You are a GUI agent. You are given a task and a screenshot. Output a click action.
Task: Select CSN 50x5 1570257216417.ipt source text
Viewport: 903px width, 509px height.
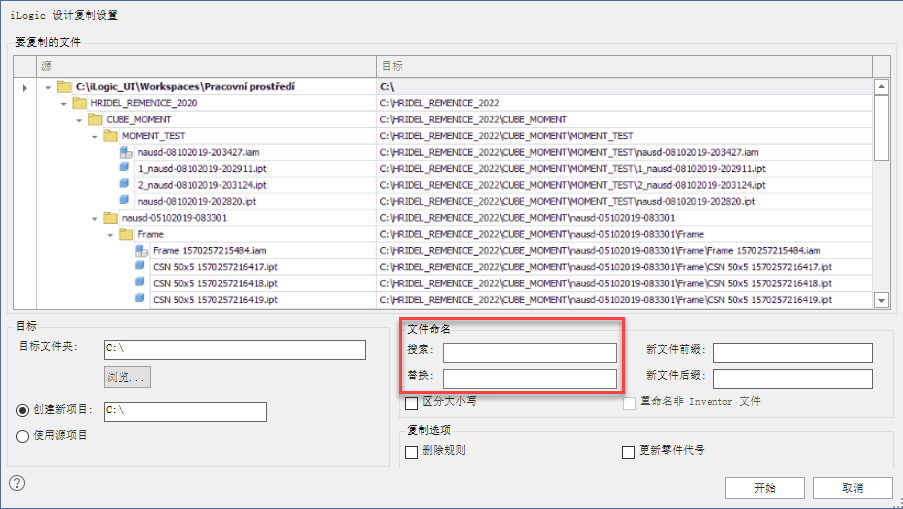coord(215,267)
